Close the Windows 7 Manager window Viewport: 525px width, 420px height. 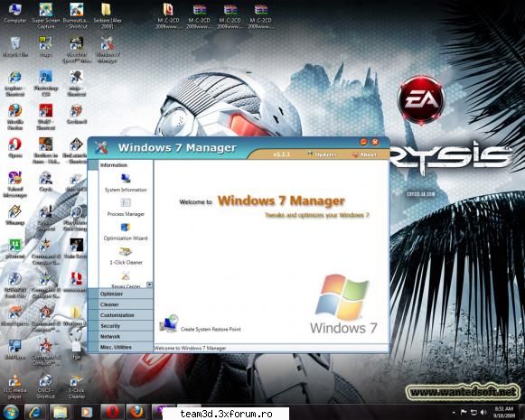[x=375, y=142]
